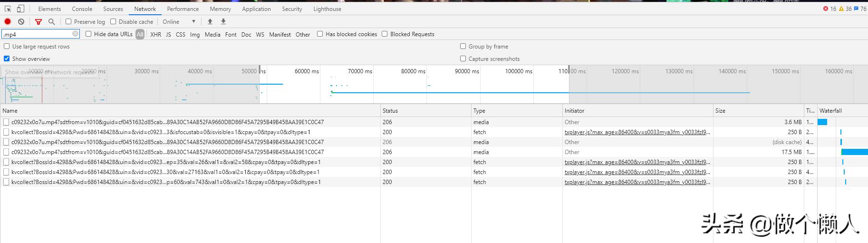The height and width of the screenshot is (243, 868).
Task: Switch to the Elements tab
Action: click(49, 9)
